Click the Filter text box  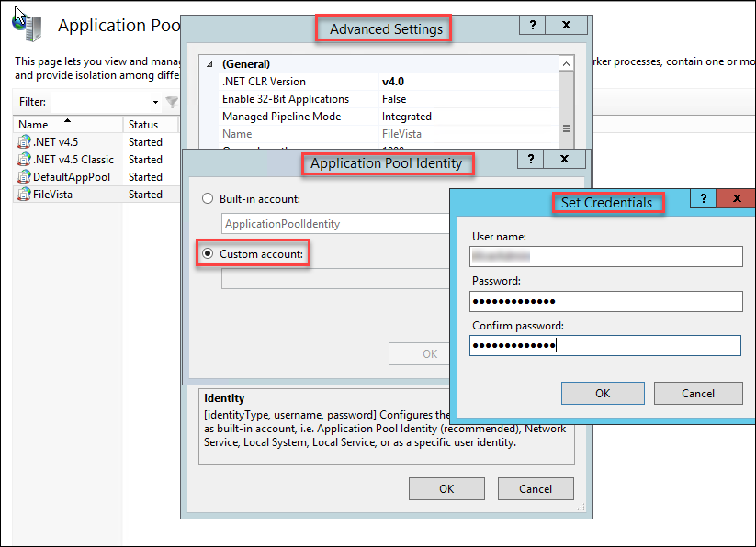100,102
